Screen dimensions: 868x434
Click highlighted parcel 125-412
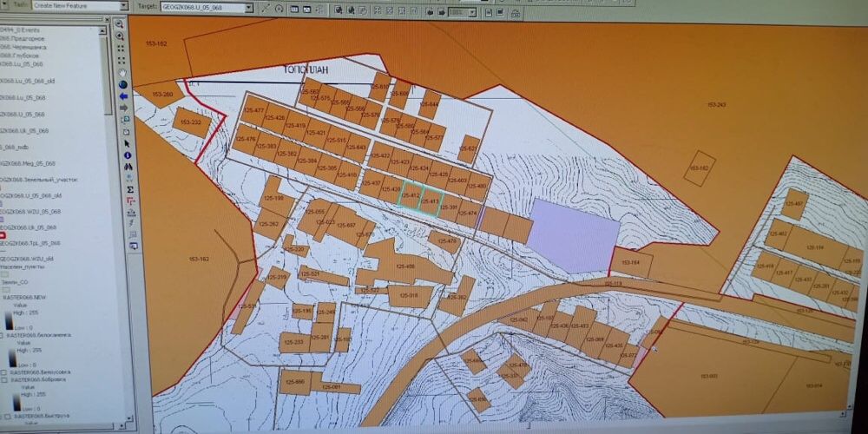(x=411, y=195)
